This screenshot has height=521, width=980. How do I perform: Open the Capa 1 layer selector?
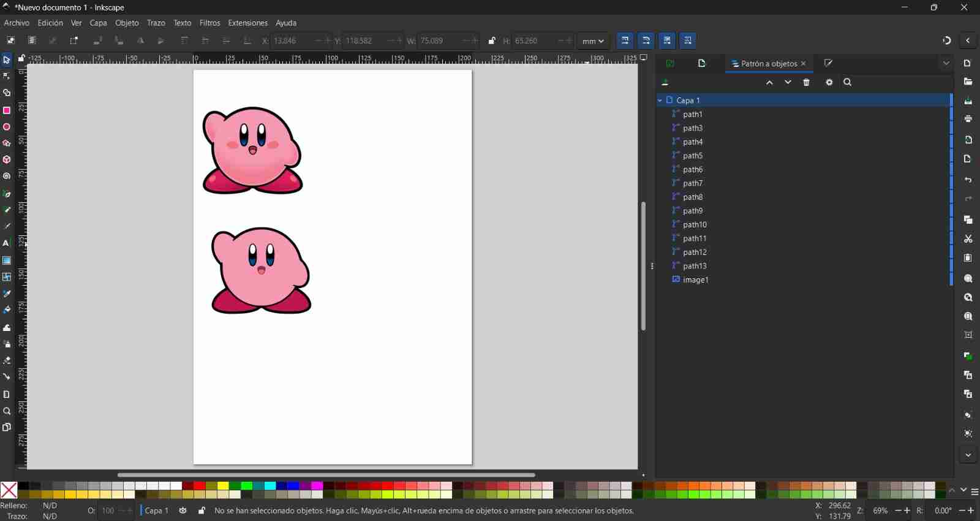click(156, 511)
